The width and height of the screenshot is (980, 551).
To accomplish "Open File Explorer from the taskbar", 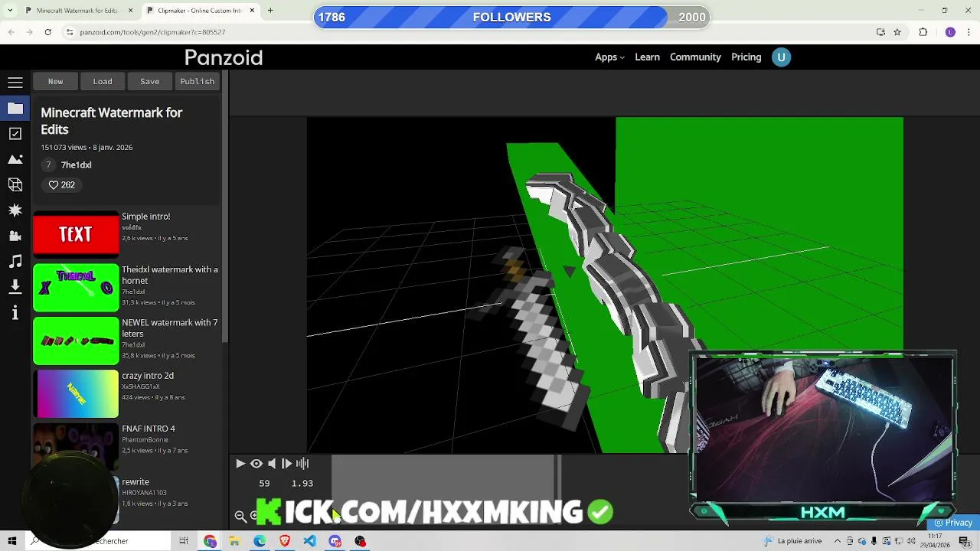I will coord(234,541).
